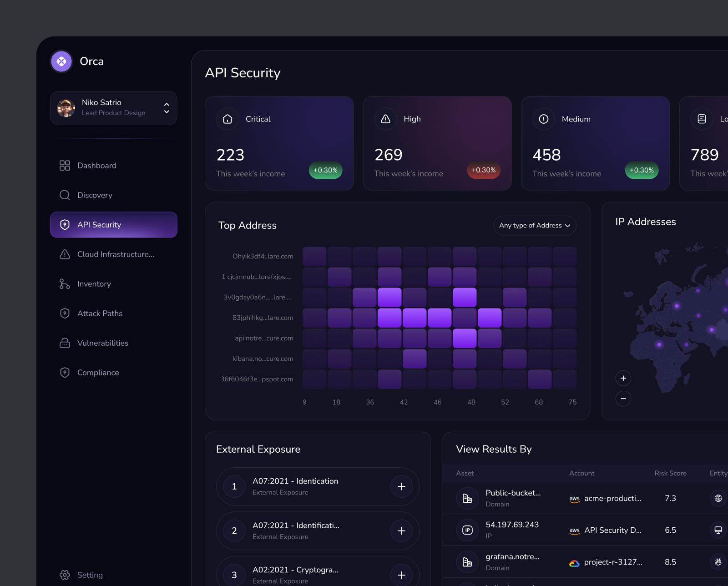The image size is (728, 586).
Task: Open Niko Satrio profile avatar
Action: pos(66,108)
